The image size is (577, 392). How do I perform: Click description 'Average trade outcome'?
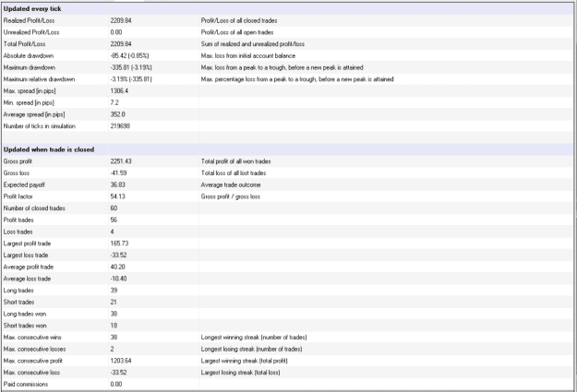click(231, 185)
